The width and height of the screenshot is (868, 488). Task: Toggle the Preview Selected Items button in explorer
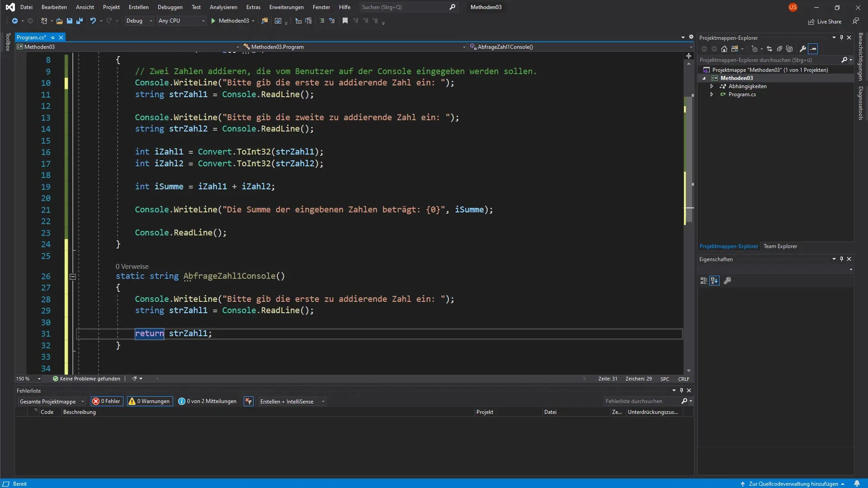(813, 49)
